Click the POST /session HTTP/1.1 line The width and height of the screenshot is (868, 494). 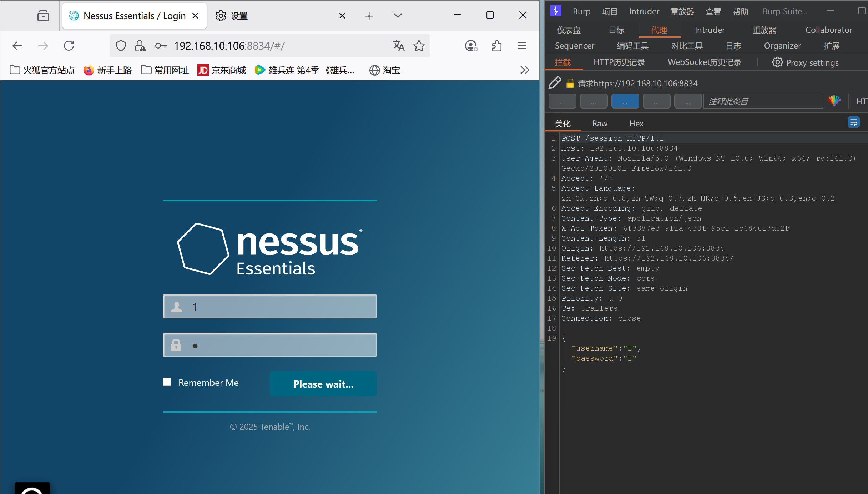612,138
